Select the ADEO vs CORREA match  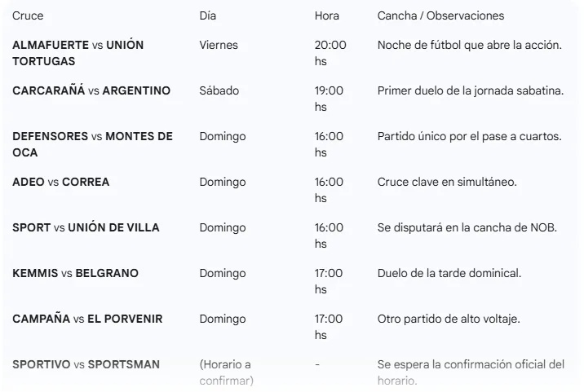pos(61,183)
